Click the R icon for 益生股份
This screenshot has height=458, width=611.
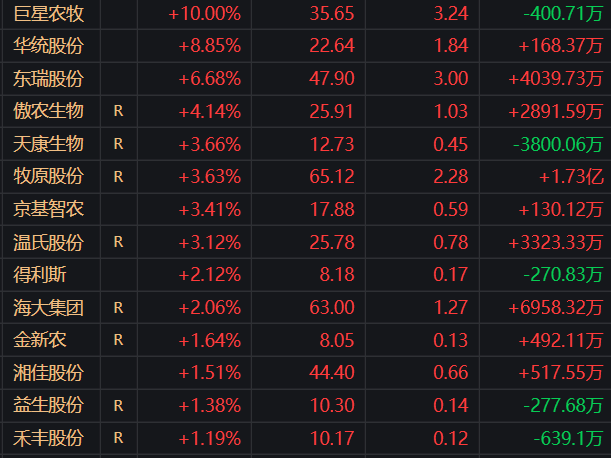point(118,406)
